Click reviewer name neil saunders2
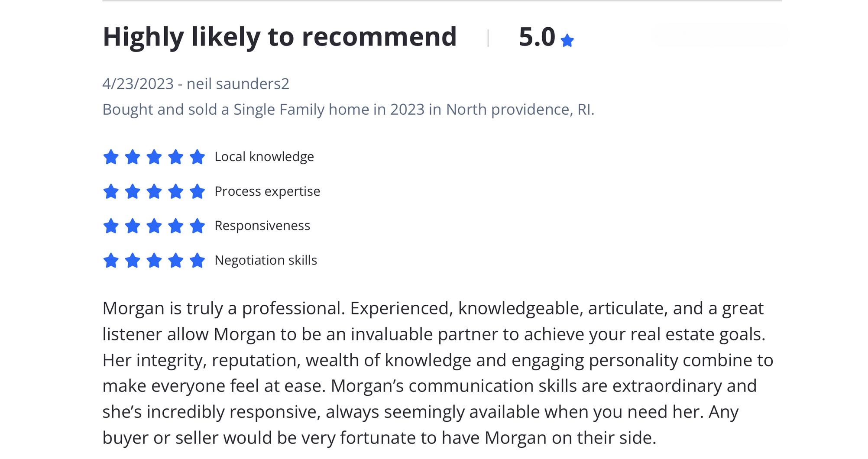This screenshot has height=459, width=868. tap(238, 84)
